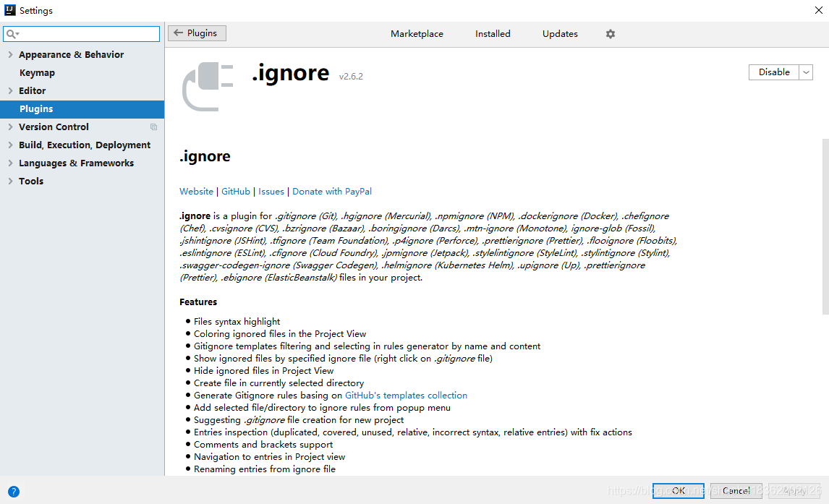The image size is (829, 504).
Task: Select Appearance & Behavior item
Action: click(x=71, y=54)
